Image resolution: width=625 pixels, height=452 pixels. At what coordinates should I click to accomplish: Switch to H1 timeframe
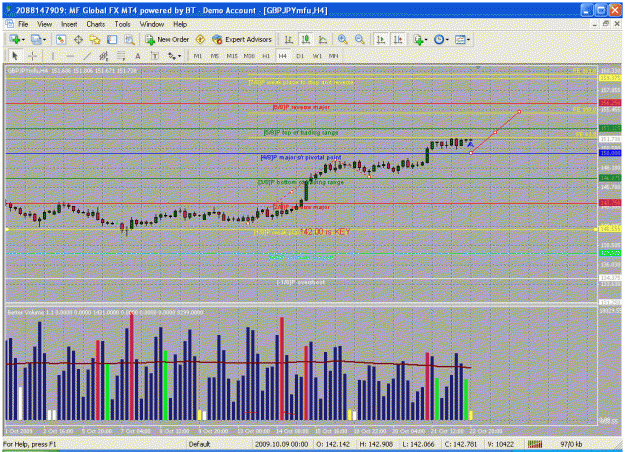pos(266,56)
